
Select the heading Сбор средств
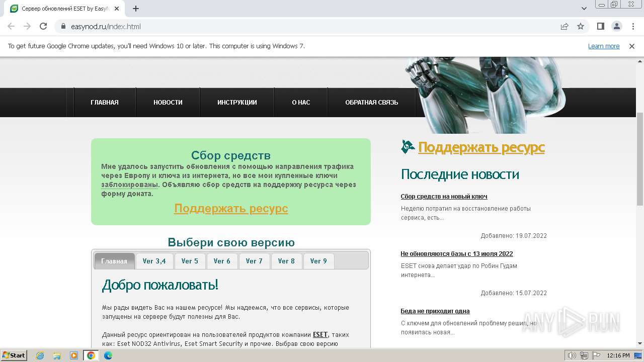[231, 155]
